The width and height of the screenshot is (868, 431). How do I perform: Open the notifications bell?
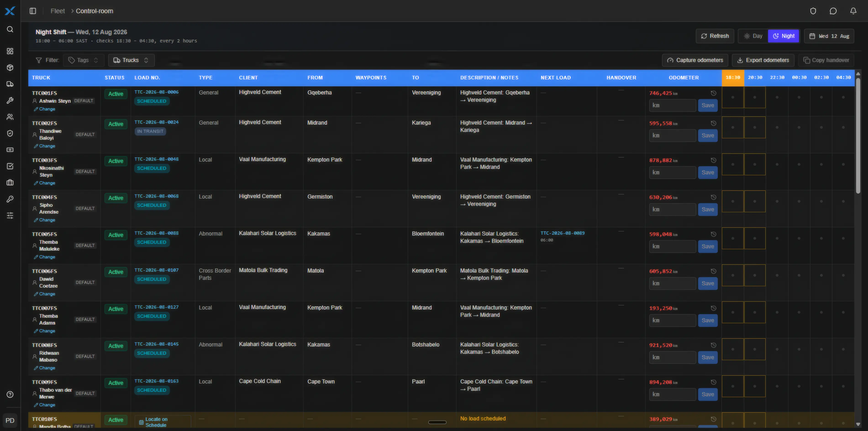click(x=853, y=11)
